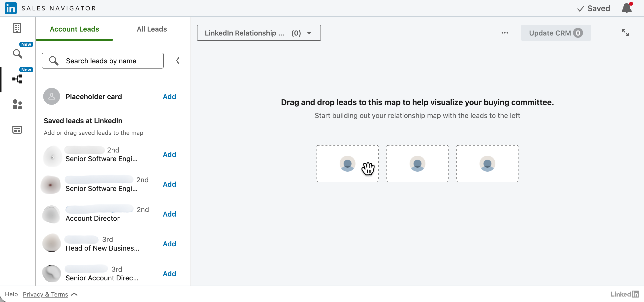644x302 pixels.
Task: Add a Placeholder card to the map
Action: pos(169,97)
